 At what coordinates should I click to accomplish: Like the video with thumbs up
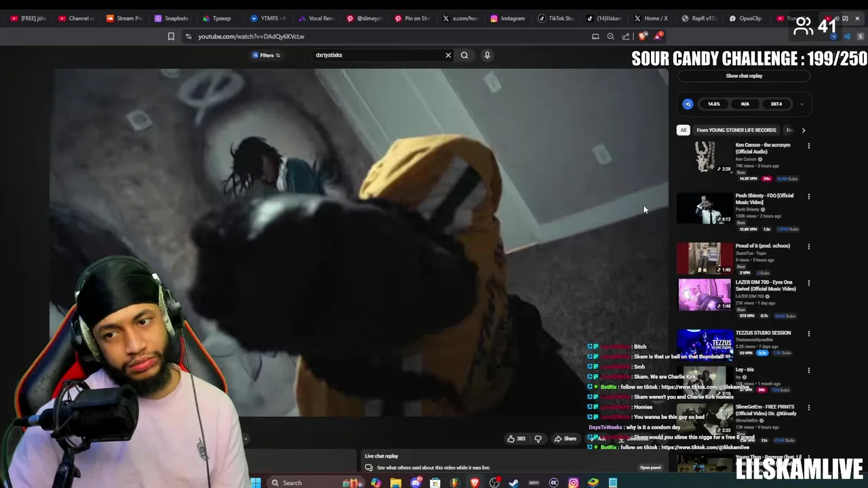[x=516, y=439]
